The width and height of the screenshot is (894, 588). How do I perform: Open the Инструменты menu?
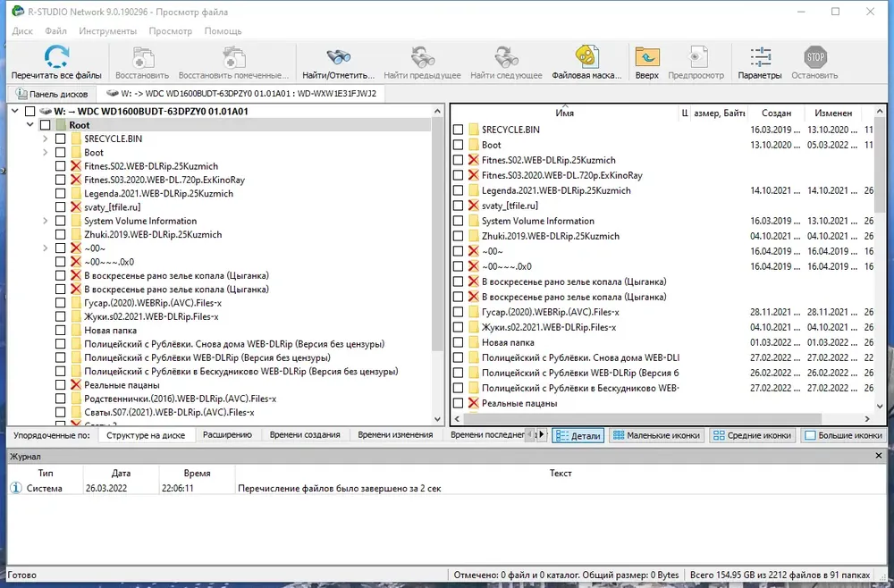point(108,30)
